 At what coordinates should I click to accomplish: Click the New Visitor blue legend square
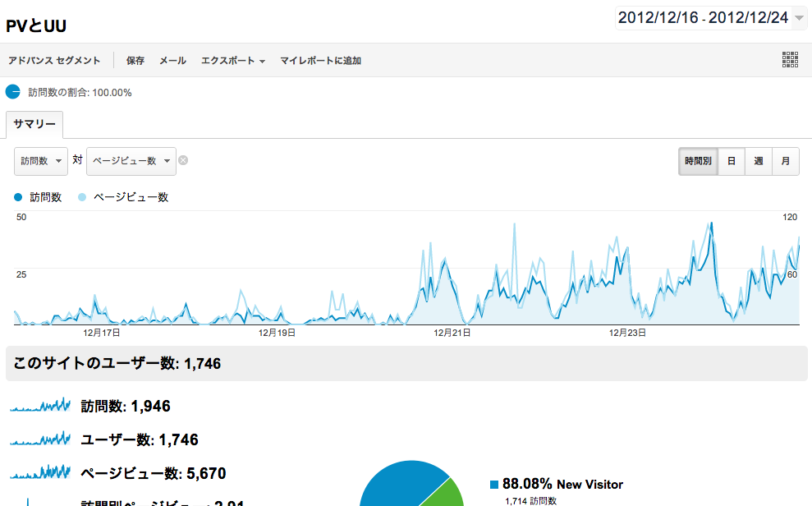click(x=494, y=485)
